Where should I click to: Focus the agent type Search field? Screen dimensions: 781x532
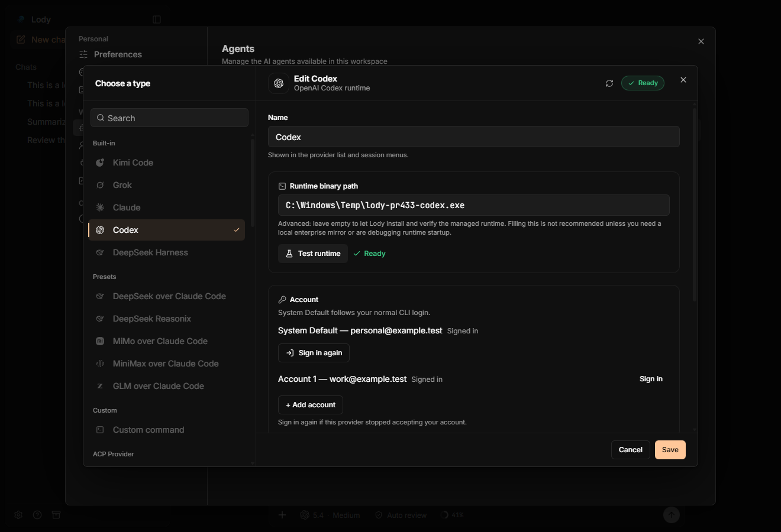click(169, 118)
